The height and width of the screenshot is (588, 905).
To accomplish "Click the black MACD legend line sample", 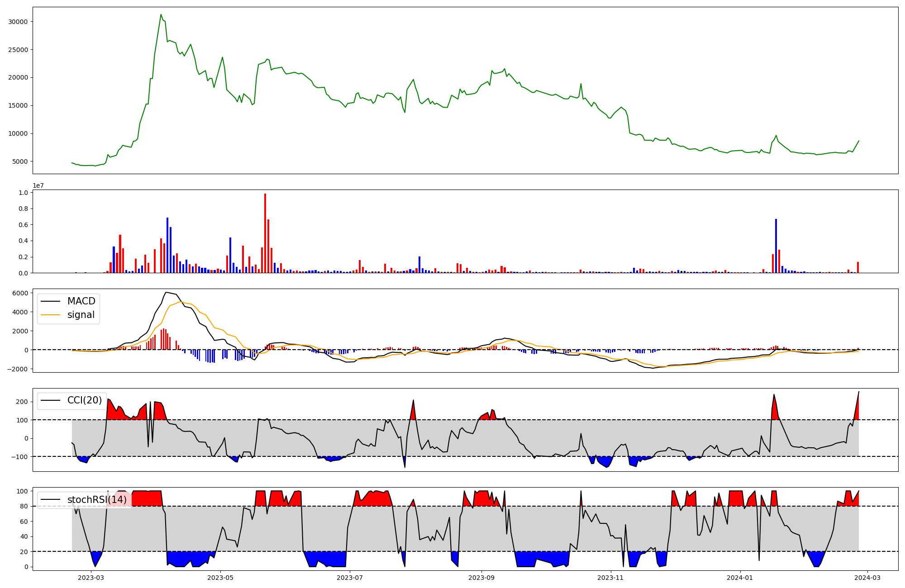I will point(51,302).
